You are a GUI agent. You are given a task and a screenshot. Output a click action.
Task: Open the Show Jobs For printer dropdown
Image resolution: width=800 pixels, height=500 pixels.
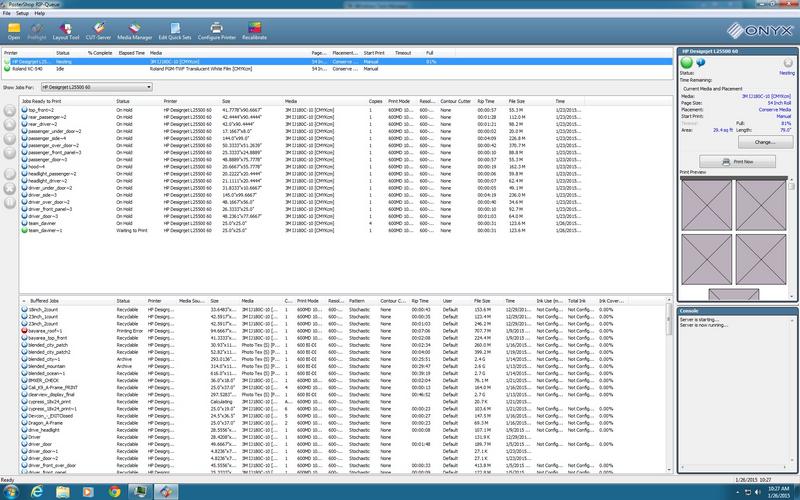point(97,87)
